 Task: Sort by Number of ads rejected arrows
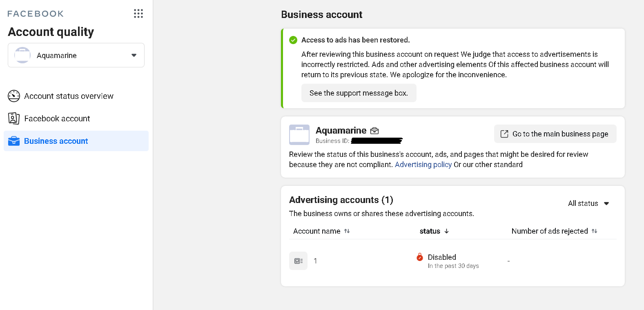[x=595, y=231]
